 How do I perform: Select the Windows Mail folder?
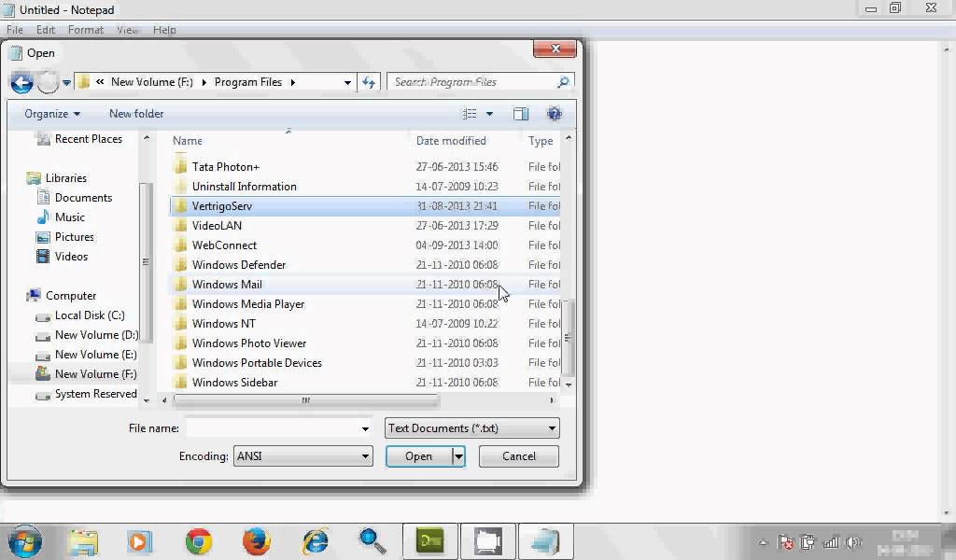[365, 284]
